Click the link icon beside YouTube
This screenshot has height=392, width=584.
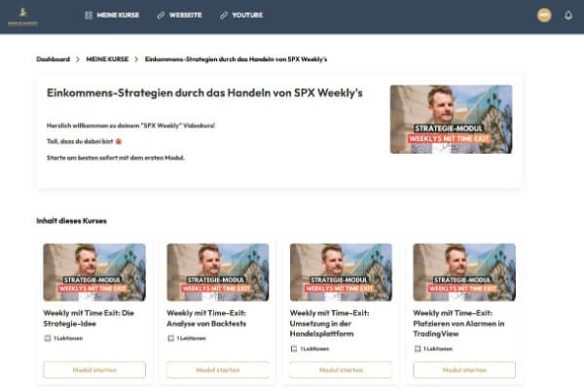(x=224, y=16)
